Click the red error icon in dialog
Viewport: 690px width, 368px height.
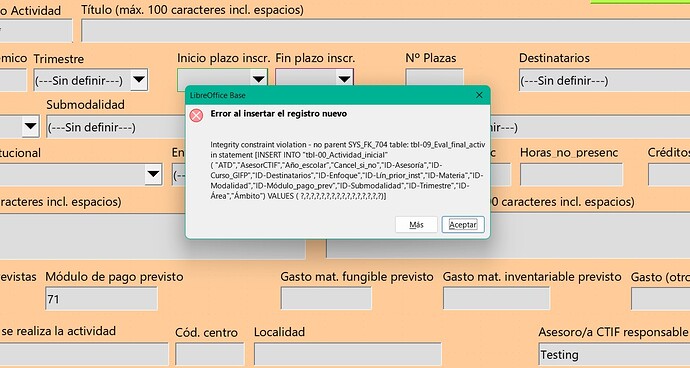pyautogui.click(x=196, y=115)
